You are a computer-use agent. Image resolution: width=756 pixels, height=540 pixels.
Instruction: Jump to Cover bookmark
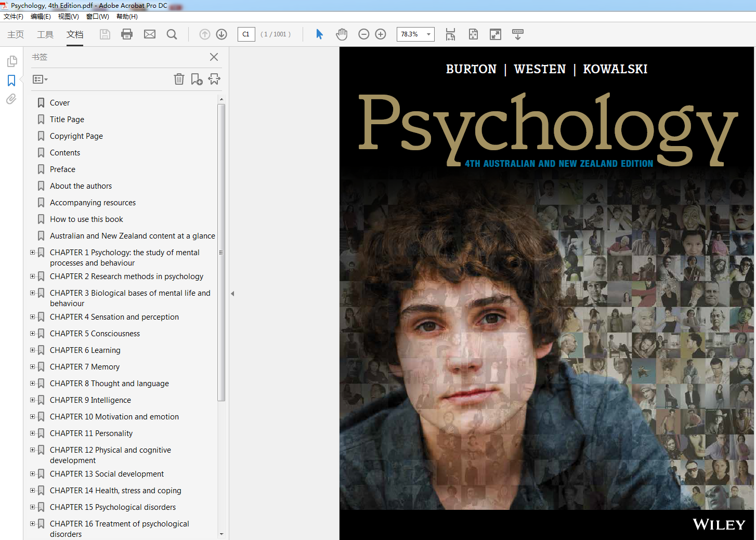pos(60,103)
